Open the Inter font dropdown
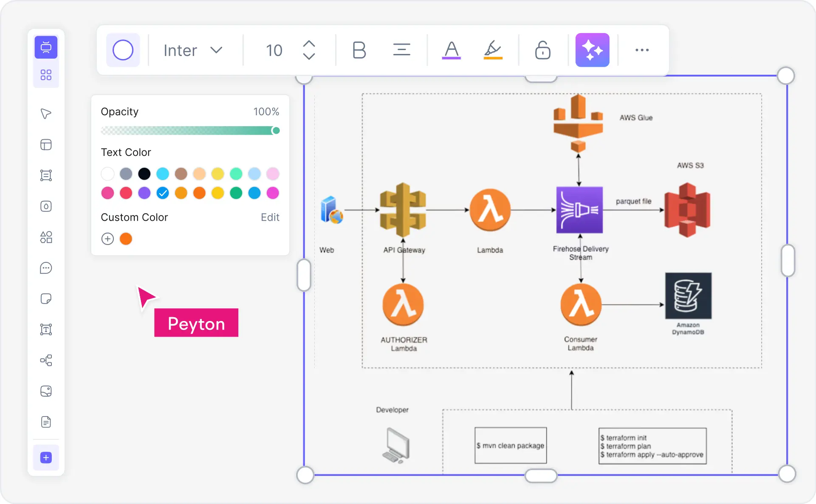This screenshot has height=504, width=816. pyautogui.click(x=193, y=50)
